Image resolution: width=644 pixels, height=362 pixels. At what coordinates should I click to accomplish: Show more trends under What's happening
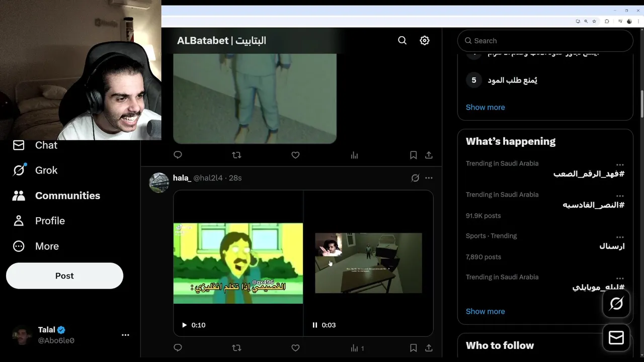pos(485,311)
